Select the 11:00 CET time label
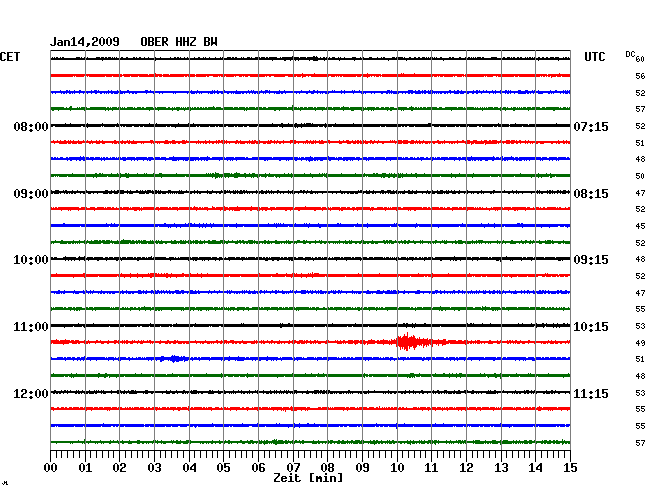Image resolution: width=650 pixels, height=494 pixels. [31, 327]
